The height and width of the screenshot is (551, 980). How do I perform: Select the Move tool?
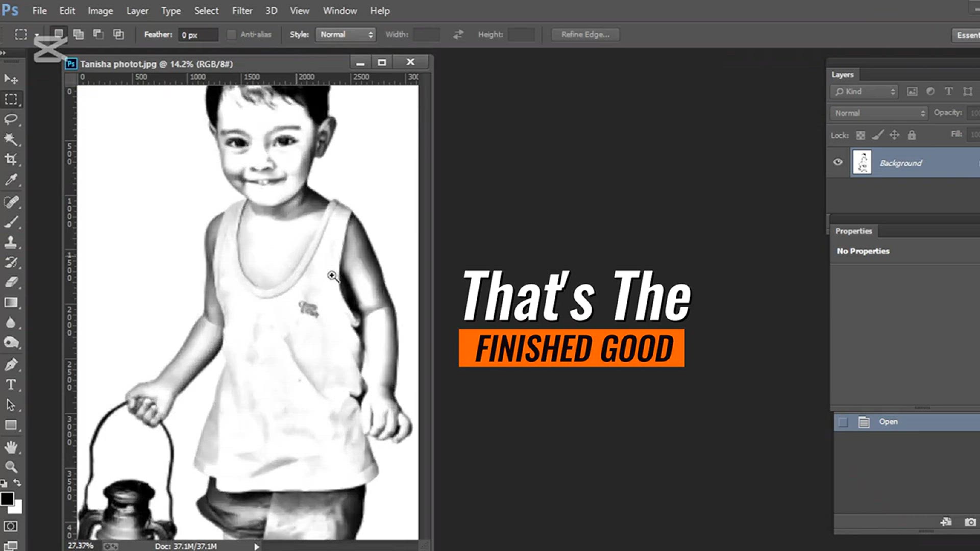click(11, 79)
